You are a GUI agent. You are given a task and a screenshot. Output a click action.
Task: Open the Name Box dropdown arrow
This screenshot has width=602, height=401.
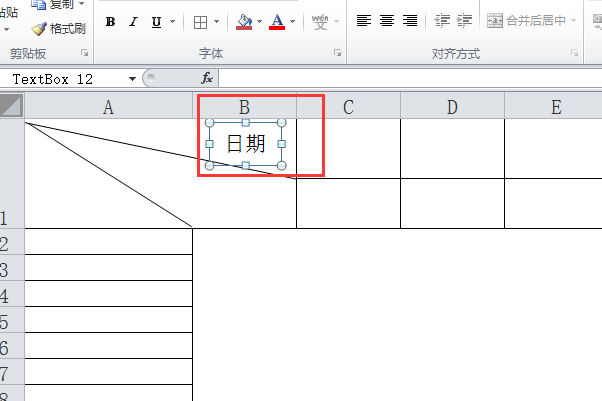pyautogui.click(x=132, y=79)
